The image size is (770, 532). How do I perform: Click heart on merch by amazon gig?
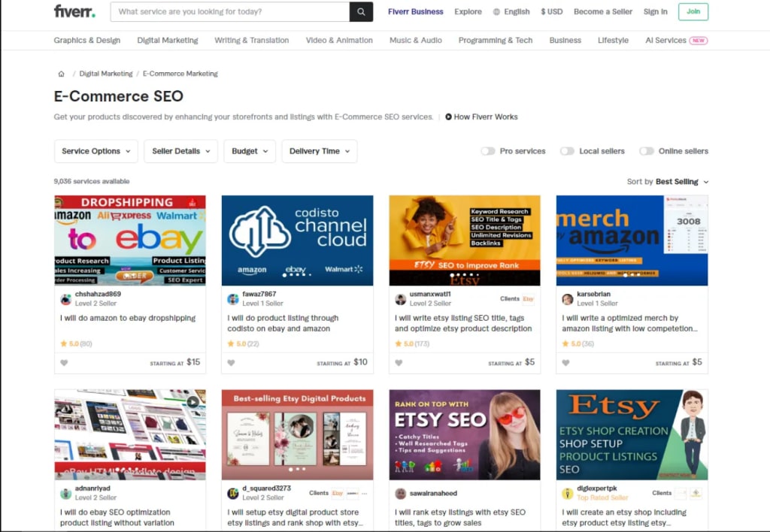click(565, 363)
